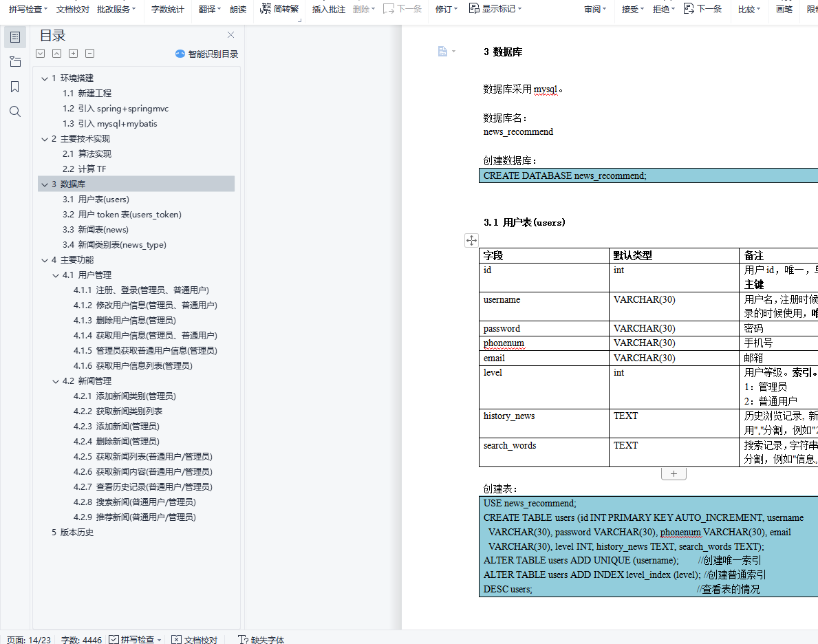The image size is (818, 644).
Task: Collapse outline section 3 数据库
Action: [44, 185]
